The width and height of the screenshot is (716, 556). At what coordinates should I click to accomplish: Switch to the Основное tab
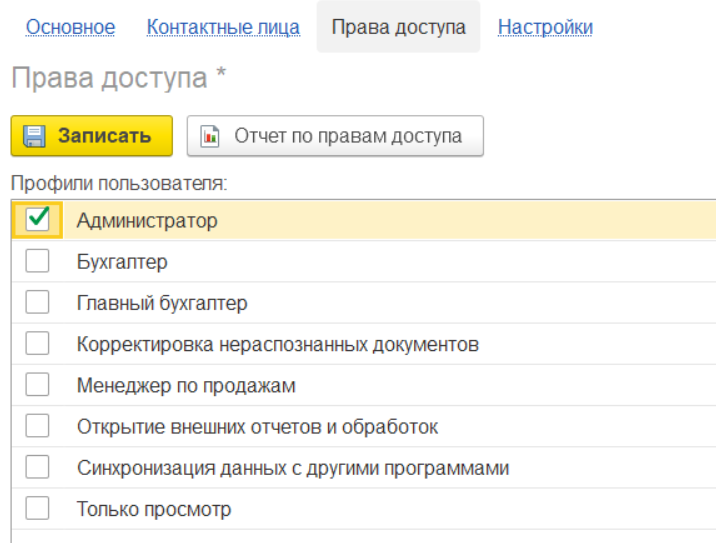point(70,27)
